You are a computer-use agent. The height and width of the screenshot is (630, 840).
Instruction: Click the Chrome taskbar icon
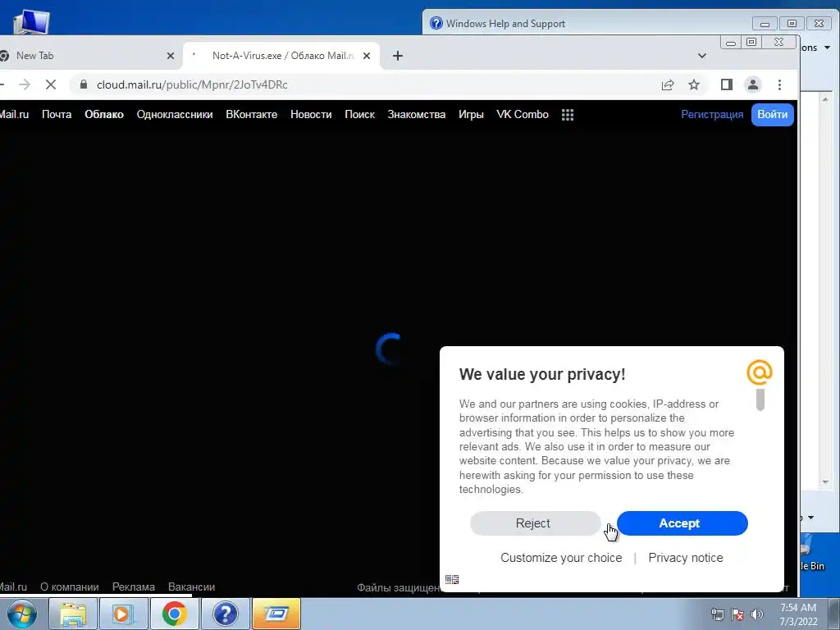(x=174, y=614)
